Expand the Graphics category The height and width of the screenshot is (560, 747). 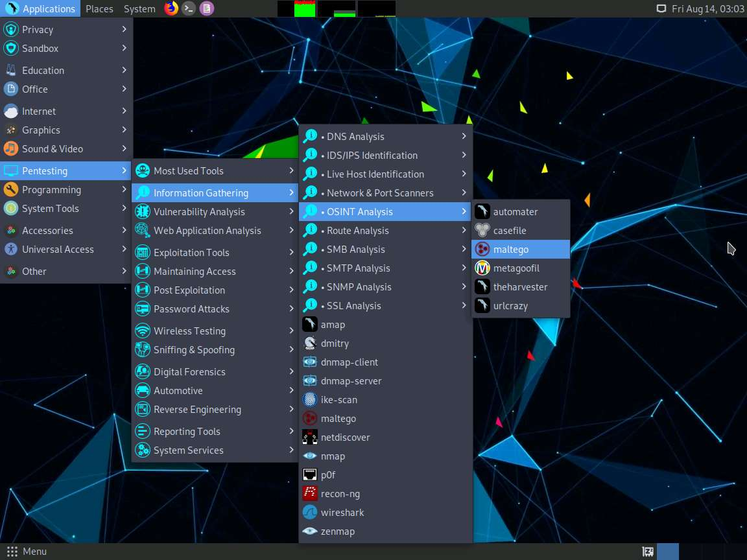[x=65, y=130]
